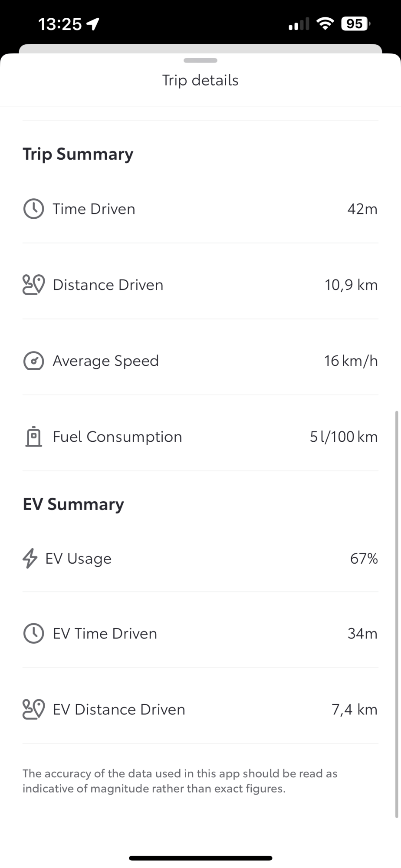Viewport: 401px width, 868px height.
Task: Tap the EV Summary section heading
Action: pos(73,505)
